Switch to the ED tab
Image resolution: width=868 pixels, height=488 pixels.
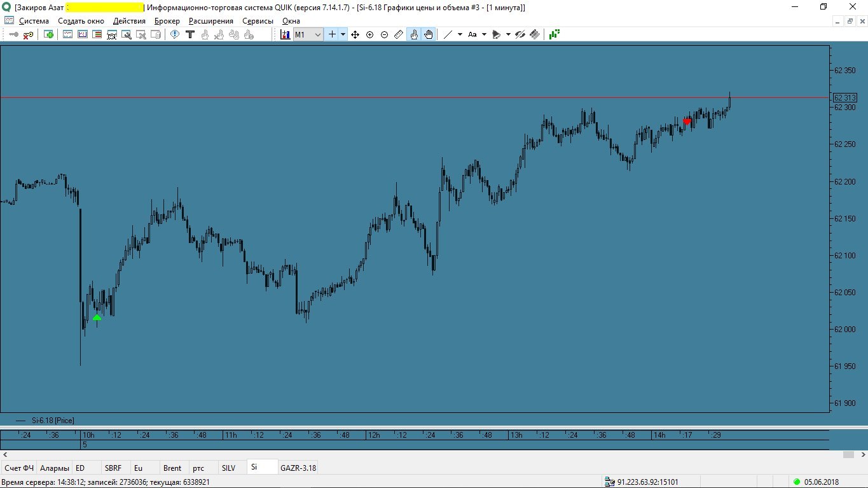(x=87, y=468)
